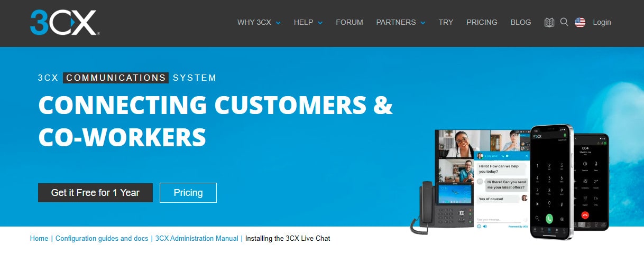Click the live chat window image
The height and width of the screenshot is (254, 644).
click(502, 191)
